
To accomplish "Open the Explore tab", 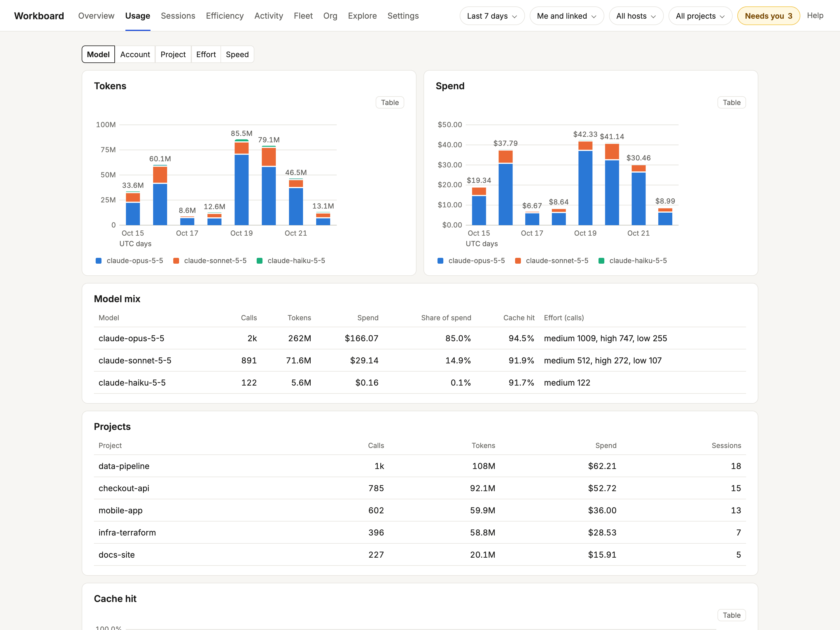I will coord(362,15).
